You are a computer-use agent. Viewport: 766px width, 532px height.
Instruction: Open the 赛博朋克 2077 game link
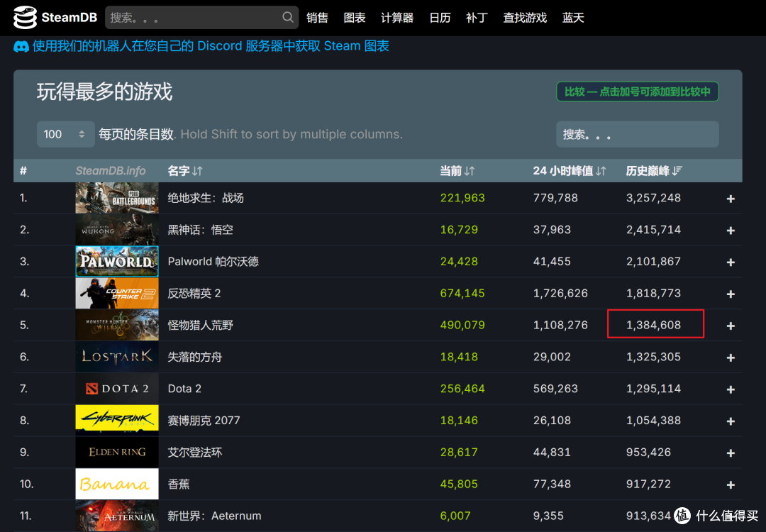(204, 420)
